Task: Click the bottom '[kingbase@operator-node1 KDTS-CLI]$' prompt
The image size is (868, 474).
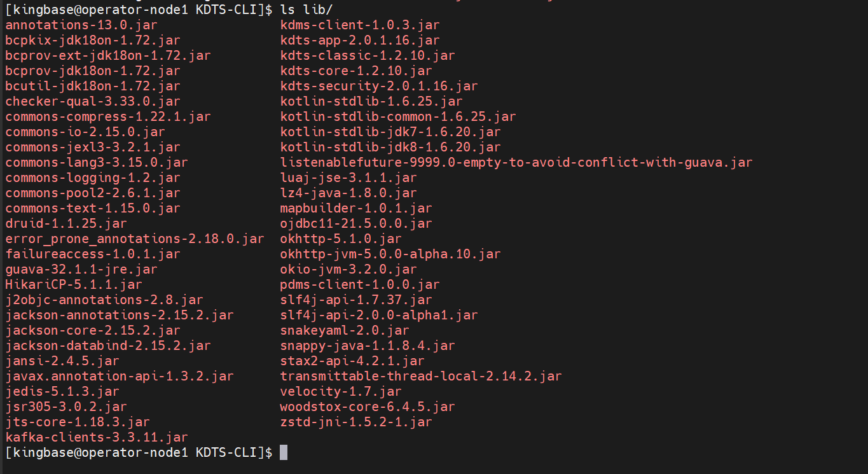Action: 139,452
